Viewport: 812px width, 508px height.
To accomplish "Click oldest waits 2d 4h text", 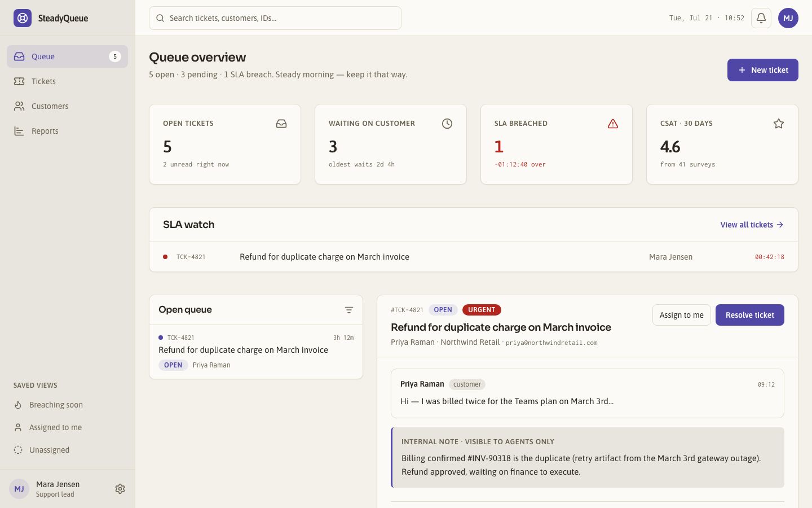I will click(361, 164).
